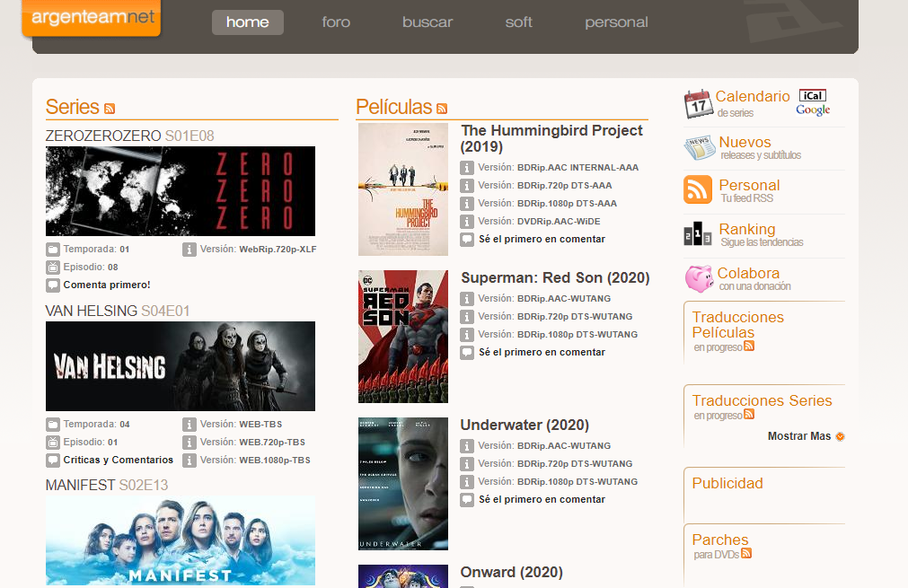Viewport: 908px width, 588px height.
Task: Click the Mostrar Mas arrow icon
Action: coord(841,436)
